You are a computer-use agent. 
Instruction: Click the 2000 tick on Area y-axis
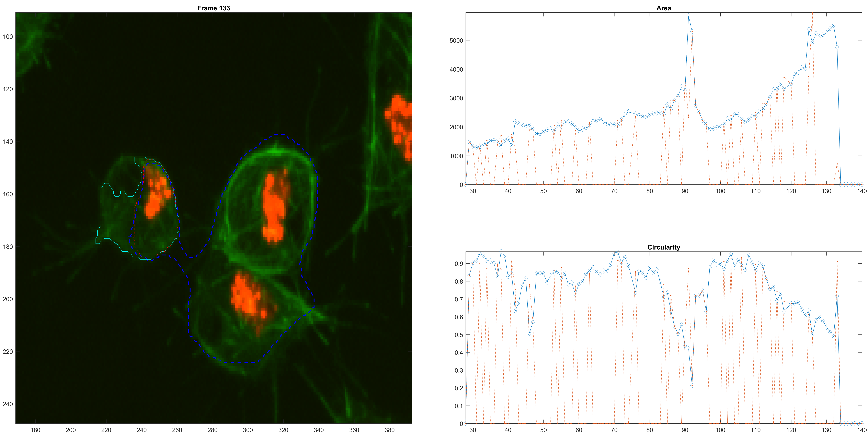(456, 127)
